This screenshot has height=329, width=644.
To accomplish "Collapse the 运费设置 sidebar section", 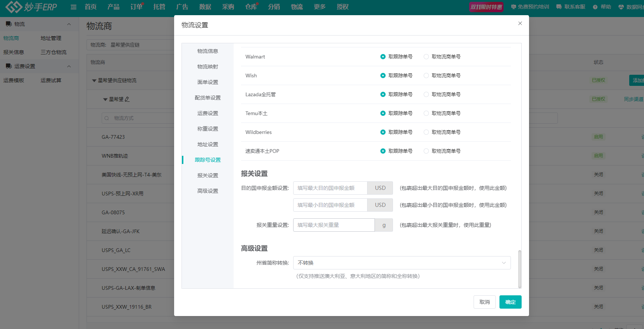I will pyautogui.click(x=69, y=66).
